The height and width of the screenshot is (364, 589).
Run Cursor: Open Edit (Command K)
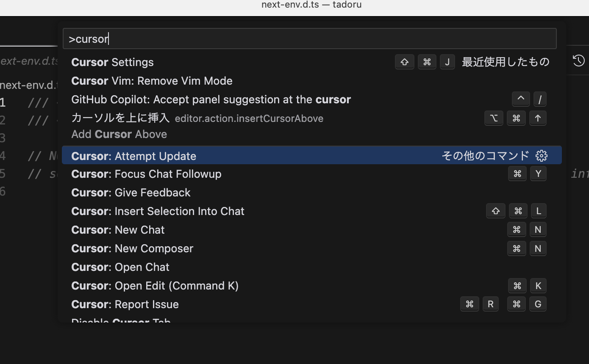[x=155, y=286]
